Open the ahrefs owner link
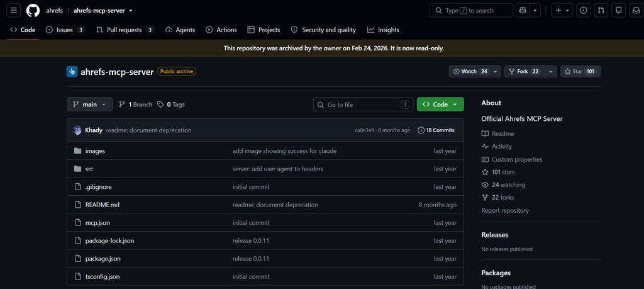644x289 pixels. [x=54, y=11]
